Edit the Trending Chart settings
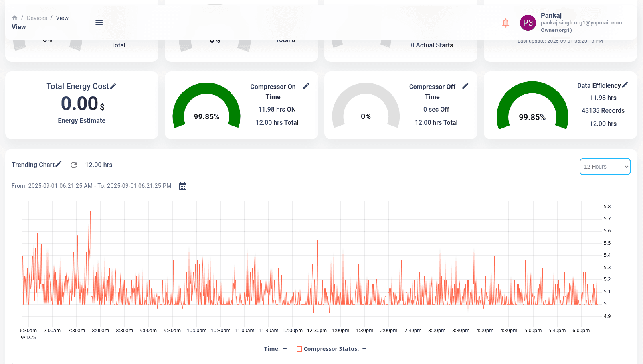 [59, 164]
